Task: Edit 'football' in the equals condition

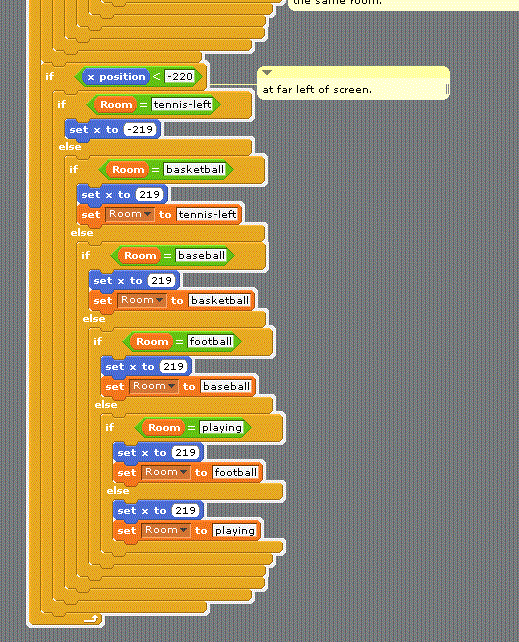Action: click(x=211, y=341)
